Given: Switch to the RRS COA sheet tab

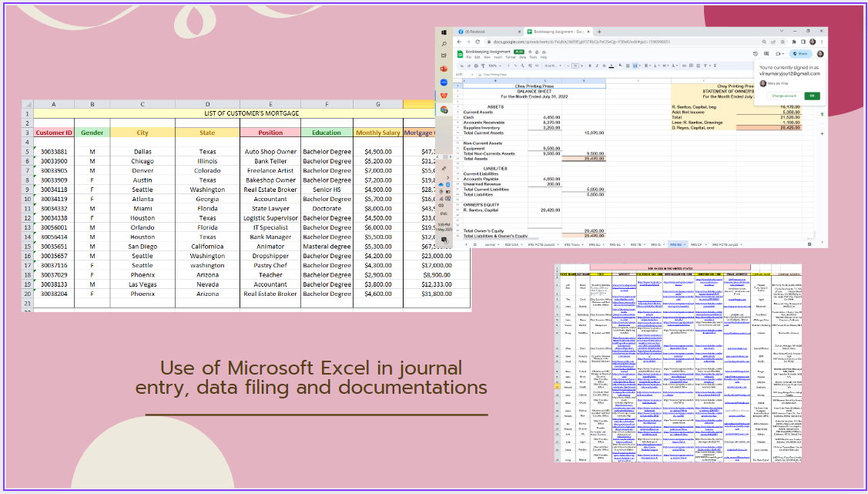Looking at the screenshot, I should point(511,245).
